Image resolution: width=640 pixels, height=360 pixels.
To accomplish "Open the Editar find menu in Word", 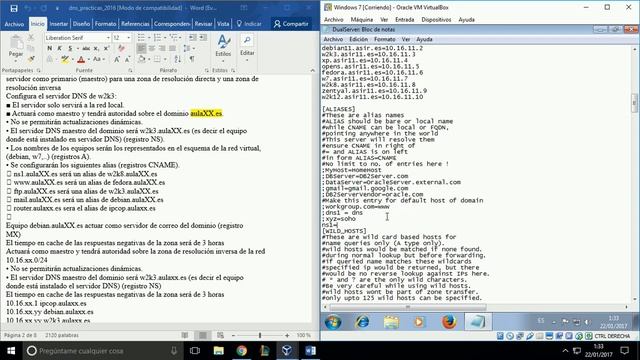I will (x=247, y=47).
